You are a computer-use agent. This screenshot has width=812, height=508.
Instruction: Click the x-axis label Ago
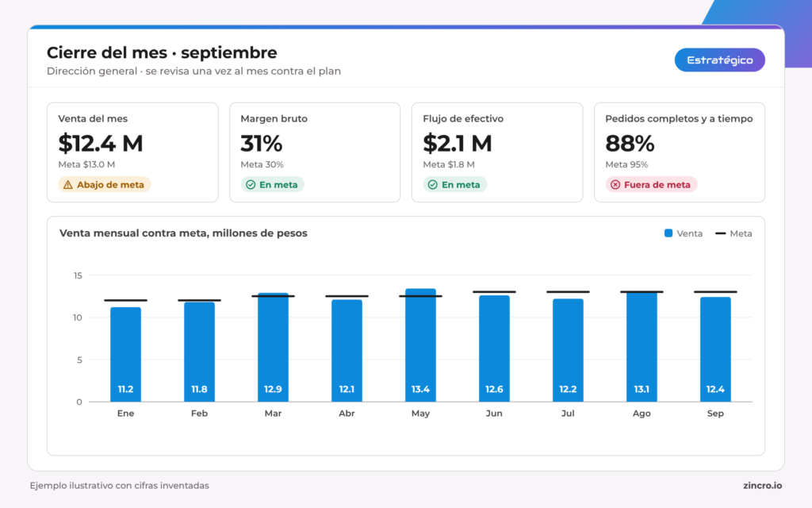click(642, 413)
